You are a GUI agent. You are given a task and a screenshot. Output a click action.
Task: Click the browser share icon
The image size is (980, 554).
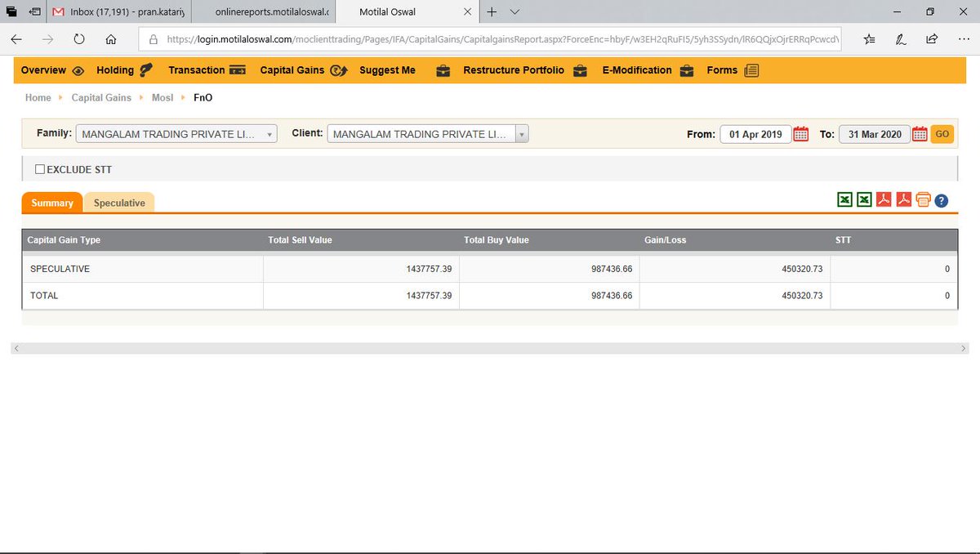[932, 38]
